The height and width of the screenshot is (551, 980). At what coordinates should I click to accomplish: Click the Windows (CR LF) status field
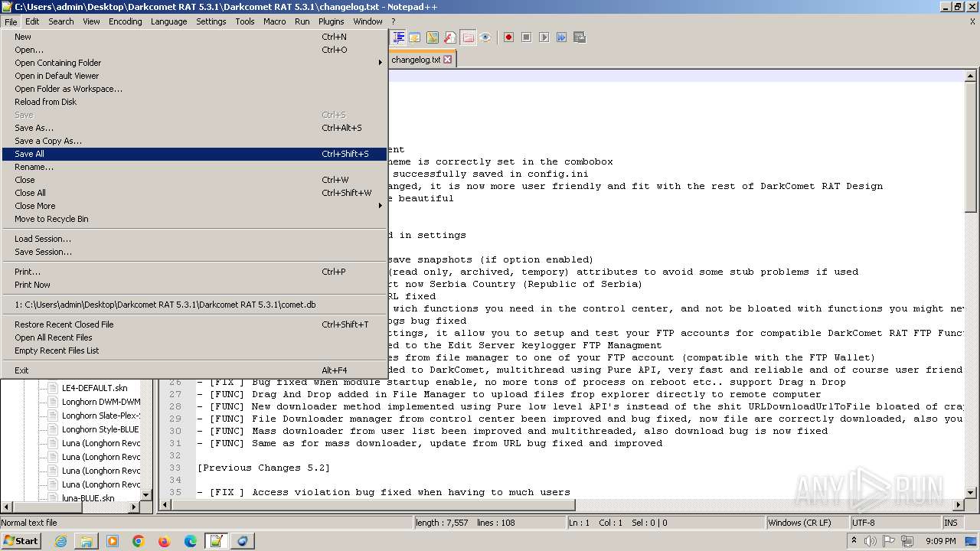point(807,523)
